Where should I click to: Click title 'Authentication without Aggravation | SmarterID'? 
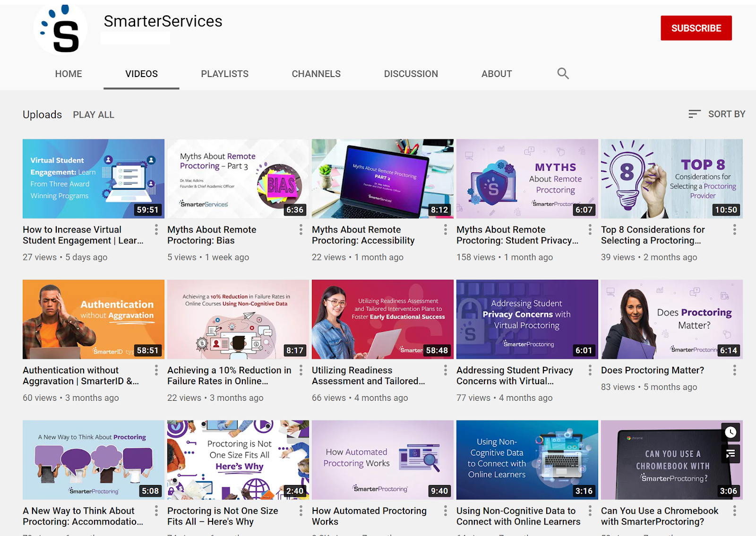pos(81,376)
